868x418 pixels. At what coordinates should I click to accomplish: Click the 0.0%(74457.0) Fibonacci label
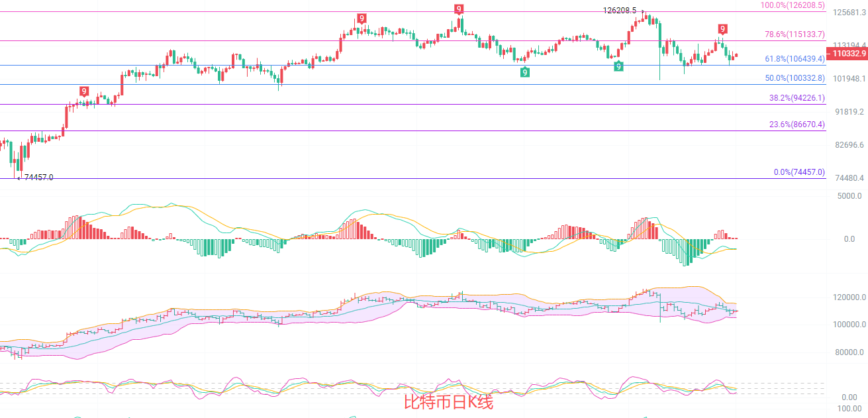(x=799, y=172)
